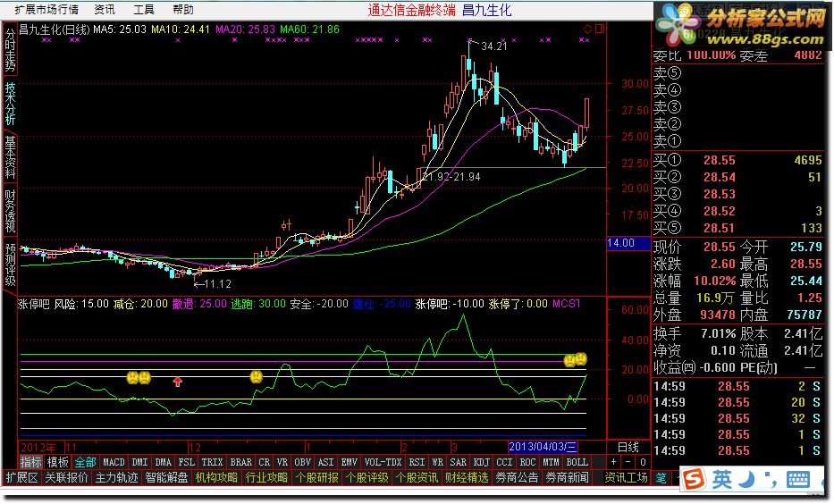Select 全部 indicator filter

(85, 462)
